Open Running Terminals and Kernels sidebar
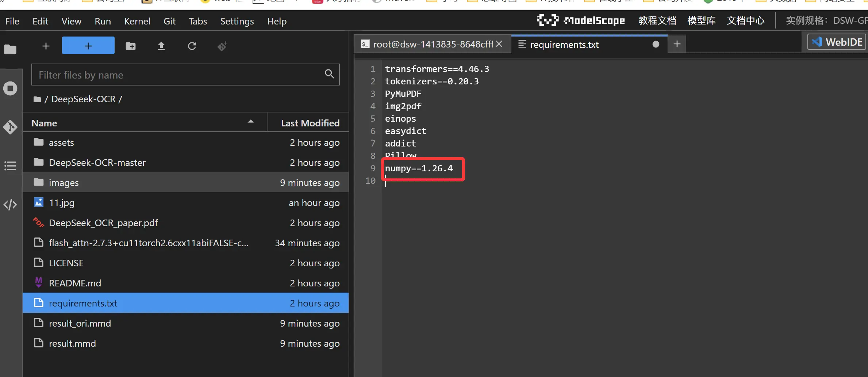Screen dimensions: 868x377 tap(10, 88)
